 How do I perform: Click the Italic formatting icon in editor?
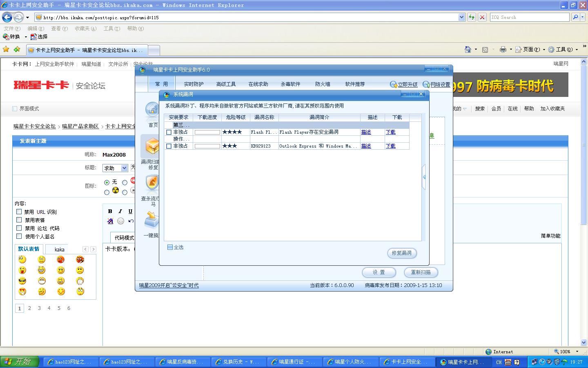click(120, 211)
